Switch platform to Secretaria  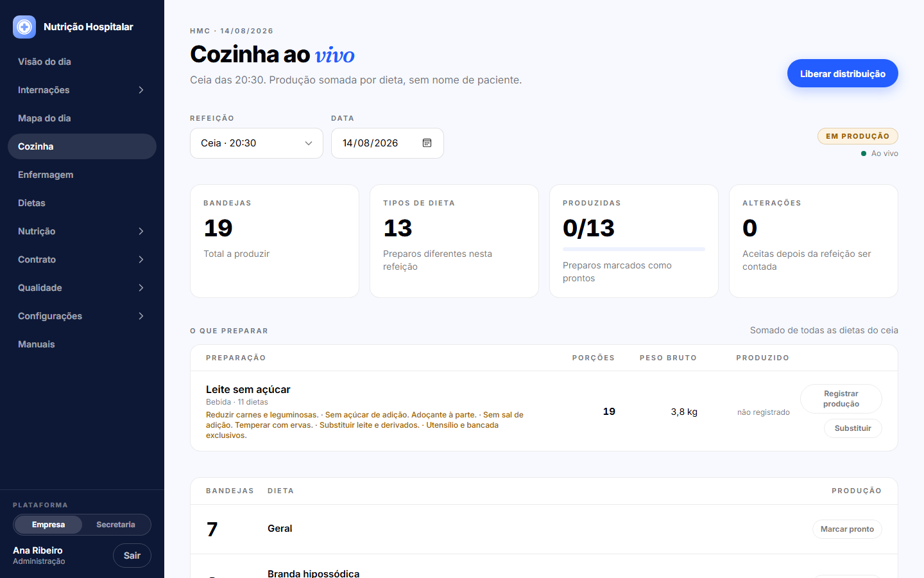click(x=116, y=525)
